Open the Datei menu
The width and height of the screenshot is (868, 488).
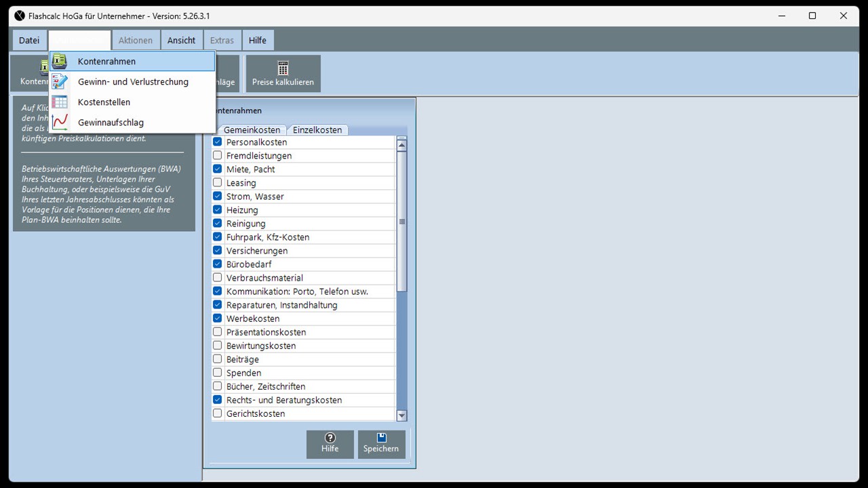29,40
